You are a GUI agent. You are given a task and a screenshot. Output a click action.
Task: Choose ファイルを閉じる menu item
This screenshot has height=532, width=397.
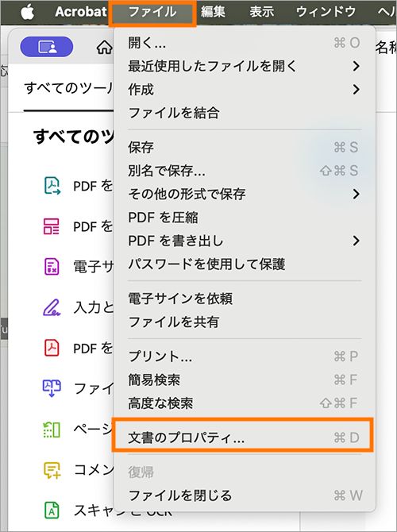click(x=245, y=495)
